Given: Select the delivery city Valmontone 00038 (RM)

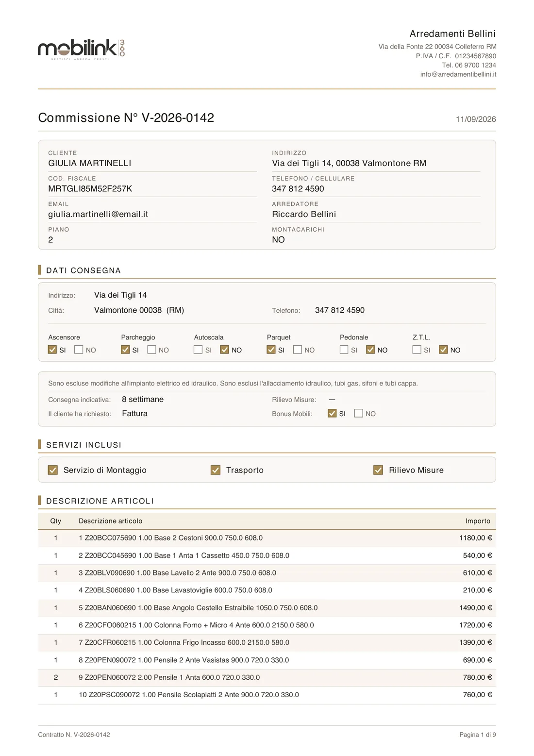Looking at the screenshot, I should (x=139, y=310).
